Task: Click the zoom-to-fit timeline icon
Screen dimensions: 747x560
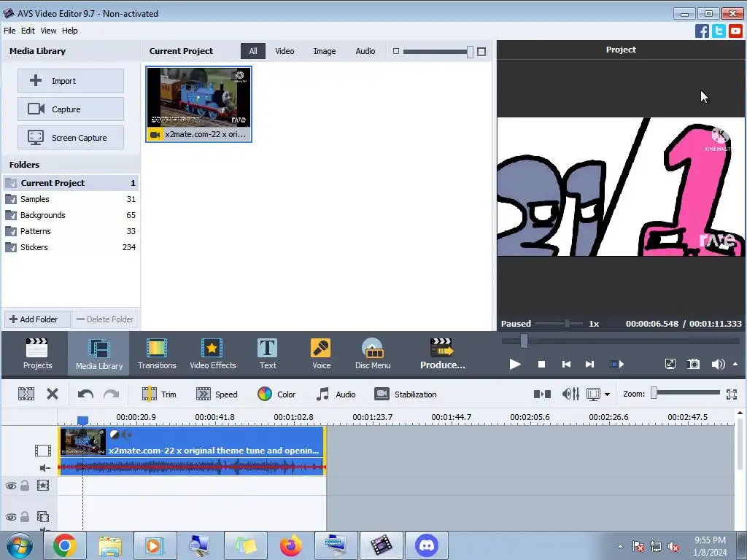Action: (x=732, y=394)
